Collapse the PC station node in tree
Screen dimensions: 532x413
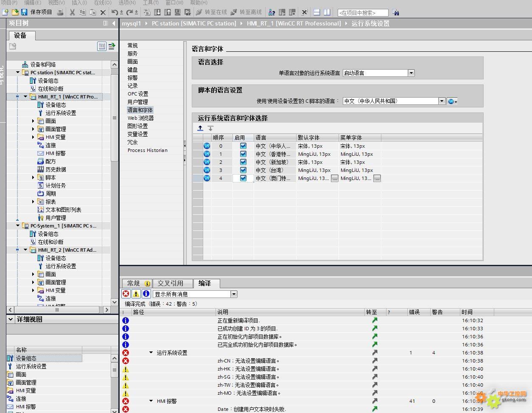tap(18, 73)
